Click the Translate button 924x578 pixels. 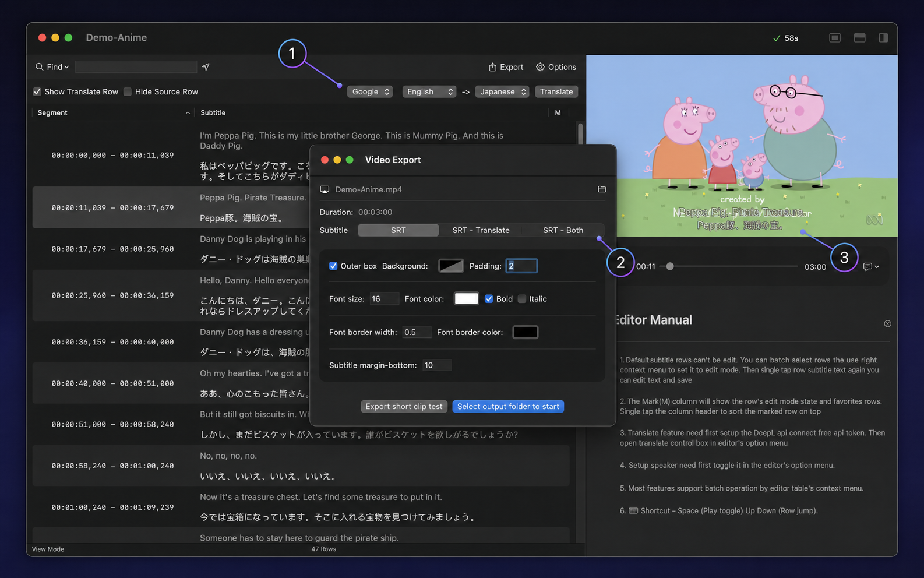[556, 92]
